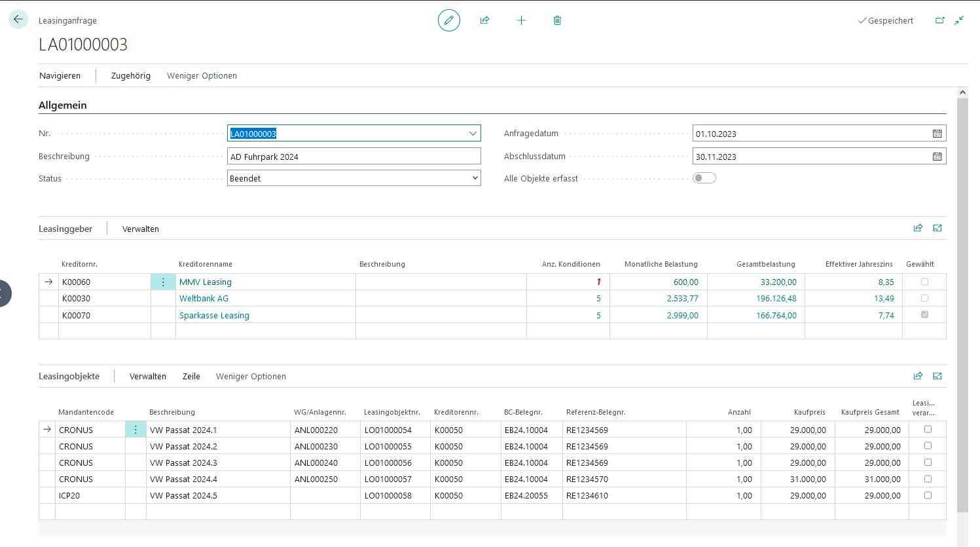This screenshot has width=980, height=547.
Task: Click the plus icon to create new
Action: [521, 20]
